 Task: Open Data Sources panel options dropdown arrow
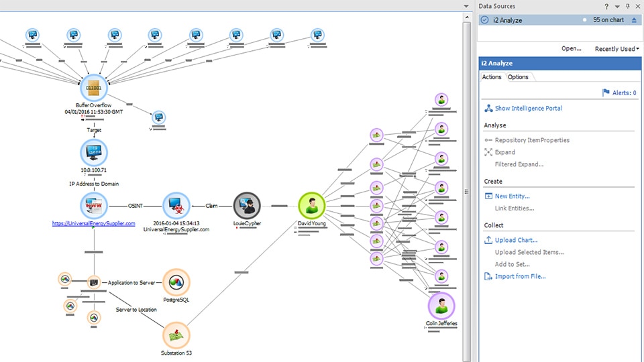[617, 6]
